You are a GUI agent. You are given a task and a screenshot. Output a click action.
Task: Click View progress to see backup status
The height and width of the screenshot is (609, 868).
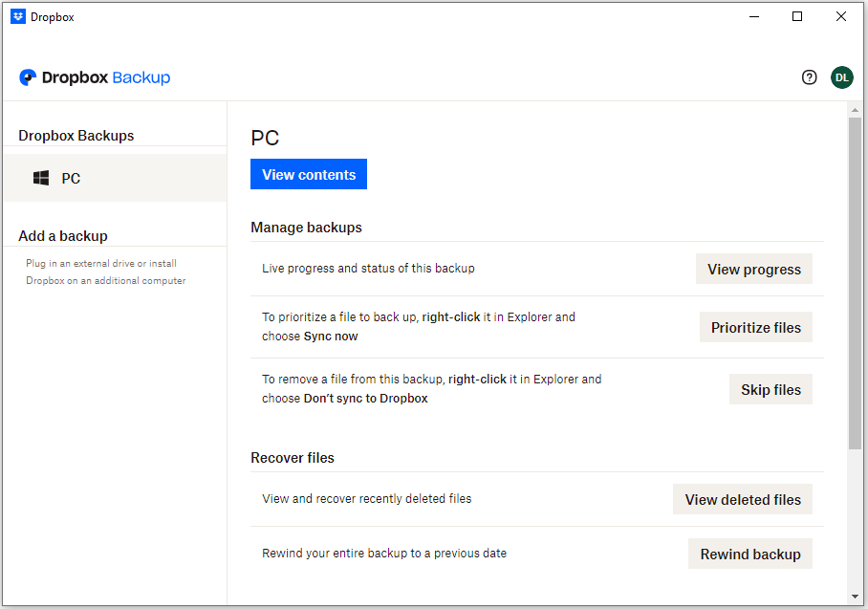coord(753,269)
